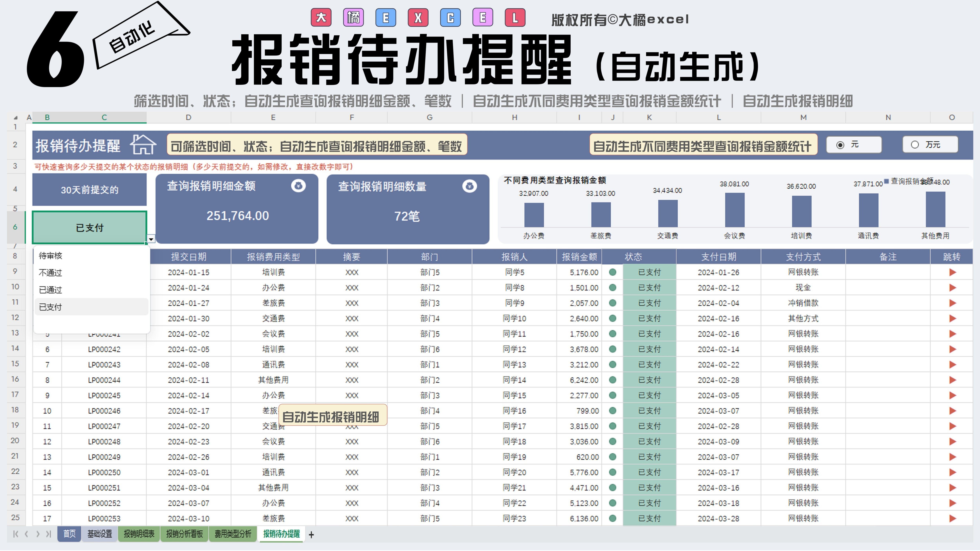The width and height of the screenshot is (980, 551).
Task: Click the red jump arrow for 同学5 row
Action: click(952, 272)
